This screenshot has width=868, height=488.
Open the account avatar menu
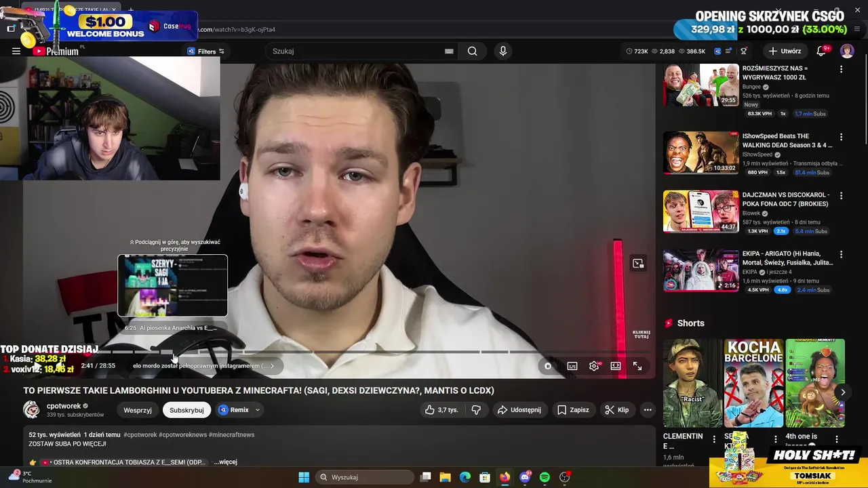847,51
